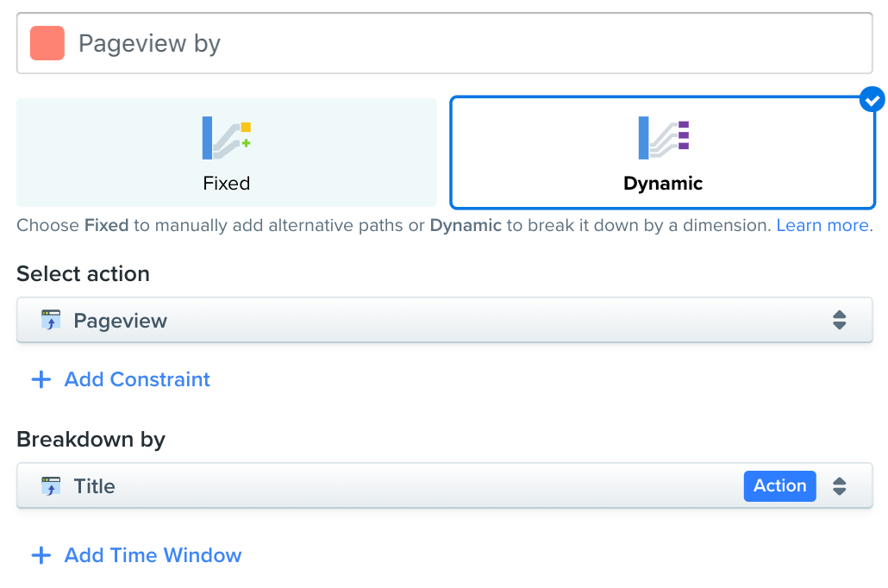The height and width of the screenshot is (588, 888).
Task: Click the Fixed label under the funnel icon
Action: [226, 184]
